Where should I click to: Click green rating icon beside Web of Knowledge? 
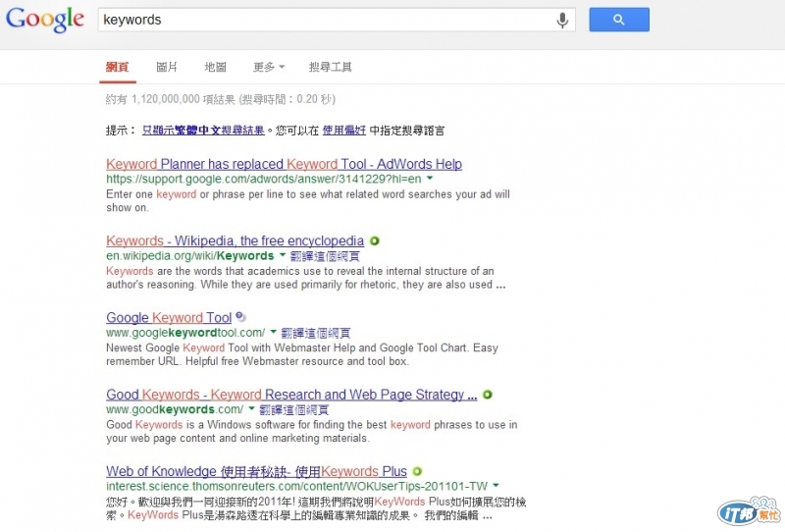pos(417,471)
